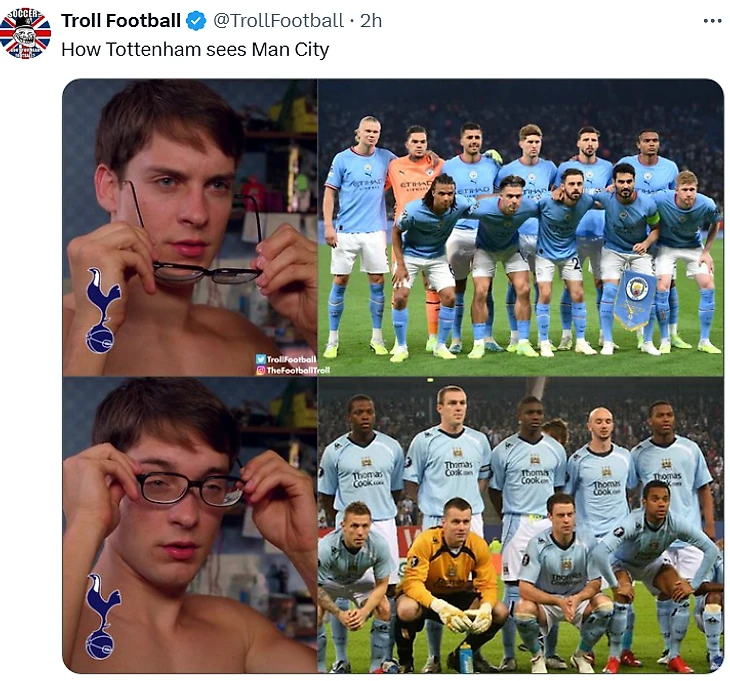Click the glasses worn in the bottom image
730x681 pixels.
pyautogui.click(x=190, y=488)
